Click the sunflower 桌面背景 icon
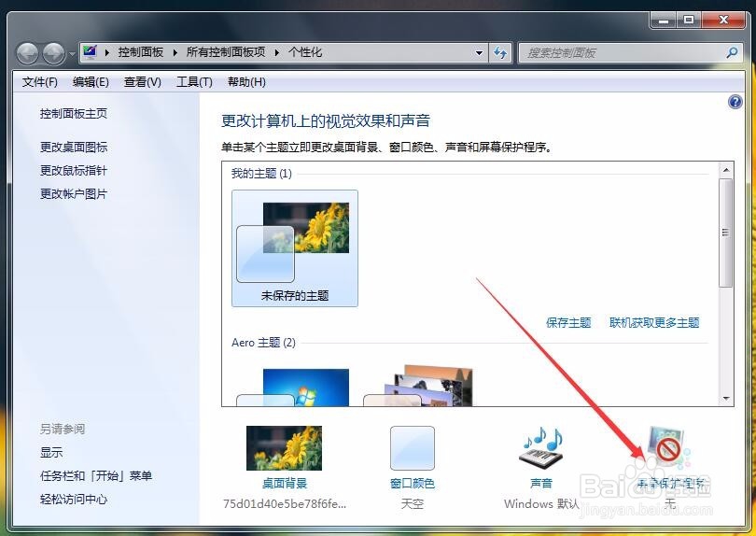 [284, 448]
